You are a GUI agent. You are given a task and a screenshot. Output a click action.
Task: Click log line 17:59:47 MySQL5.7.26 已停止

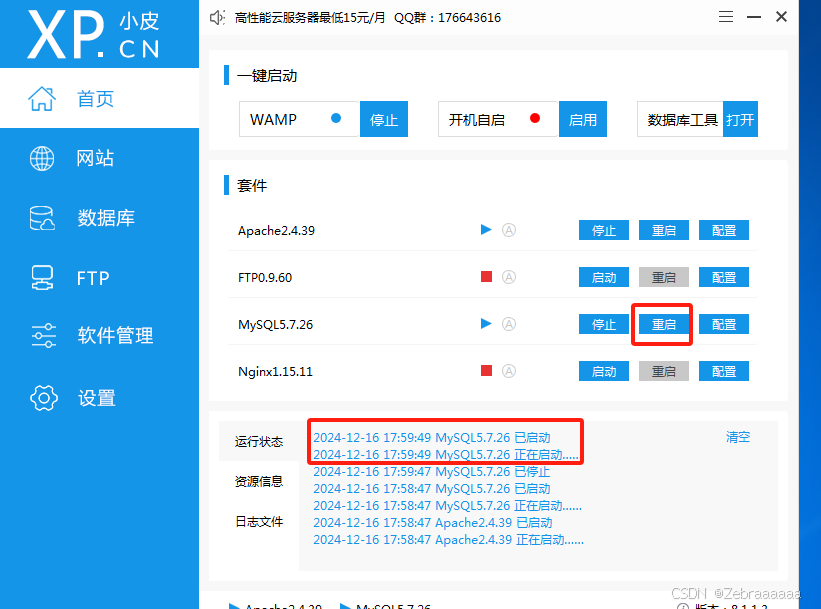point(431,471)
